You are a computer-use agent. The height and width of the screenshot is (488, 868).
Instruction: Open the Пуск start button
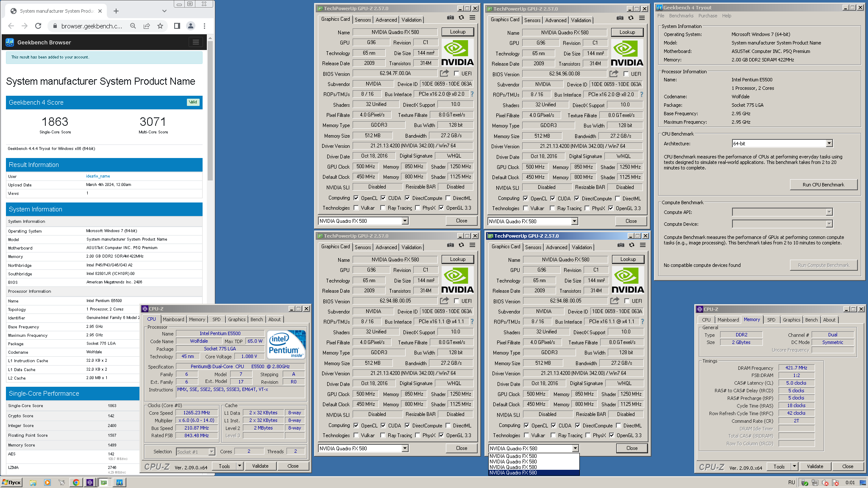coord(11,482)
